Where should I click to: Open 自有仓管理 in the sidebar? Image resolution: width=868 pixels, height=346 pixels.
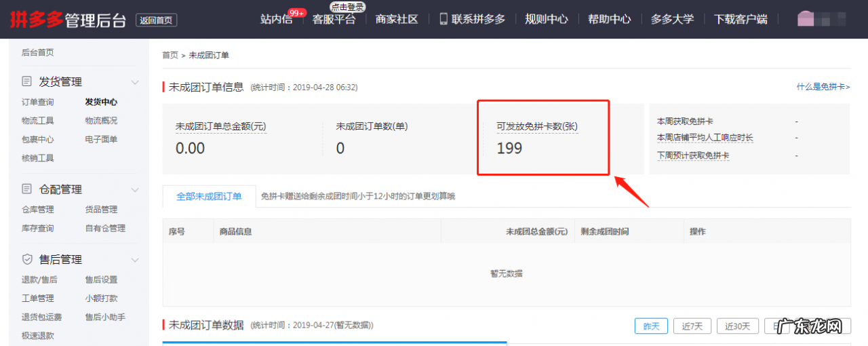pyautogui.click(x=105, y=228)
